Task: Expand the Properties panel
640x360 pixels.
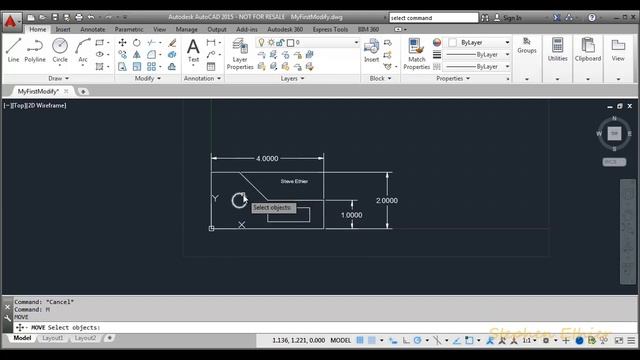Action: [x=453, y=78]
